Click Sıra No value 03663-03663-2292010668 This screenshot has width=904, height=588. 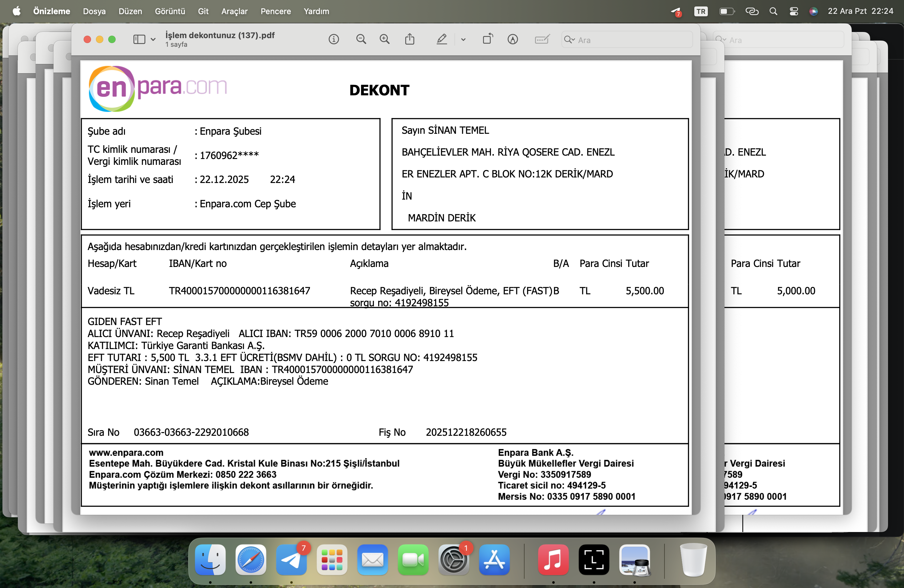coord(191,432)
